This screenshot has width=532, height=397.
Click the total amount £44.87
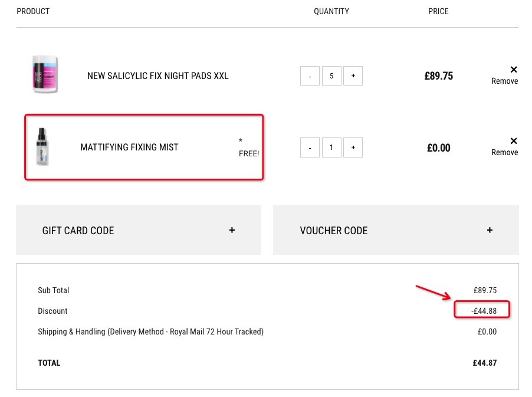[484, 363]
